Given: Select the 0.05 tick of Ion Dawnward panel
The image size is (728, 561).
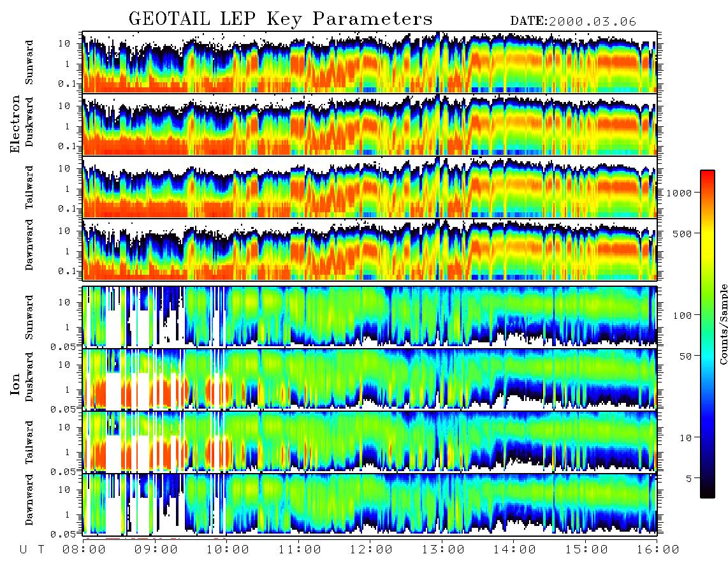Looking at the screenshot, I should coord(63,534).
